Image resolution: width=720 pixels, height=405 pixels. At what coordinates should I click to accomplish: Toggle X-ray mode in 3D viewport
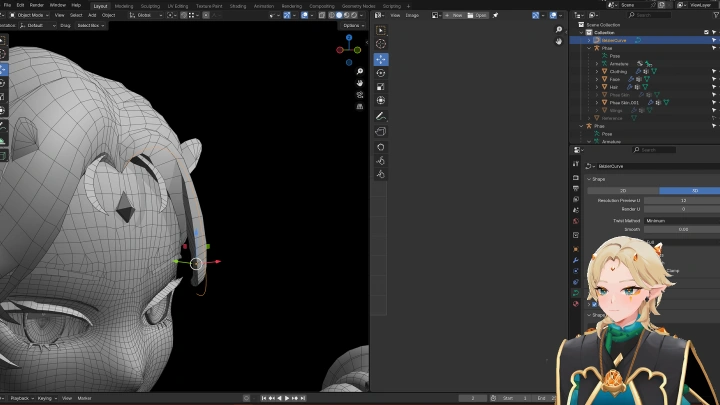(x=322, y=15)
